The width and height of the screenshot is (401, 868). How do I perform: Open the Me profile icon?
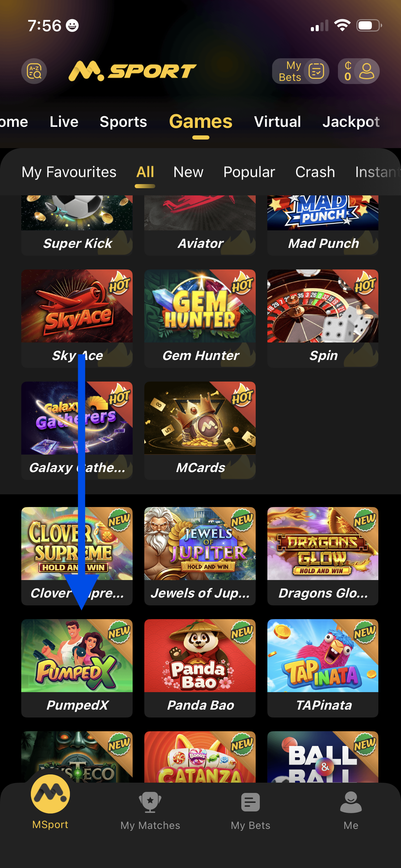point(351,803)
